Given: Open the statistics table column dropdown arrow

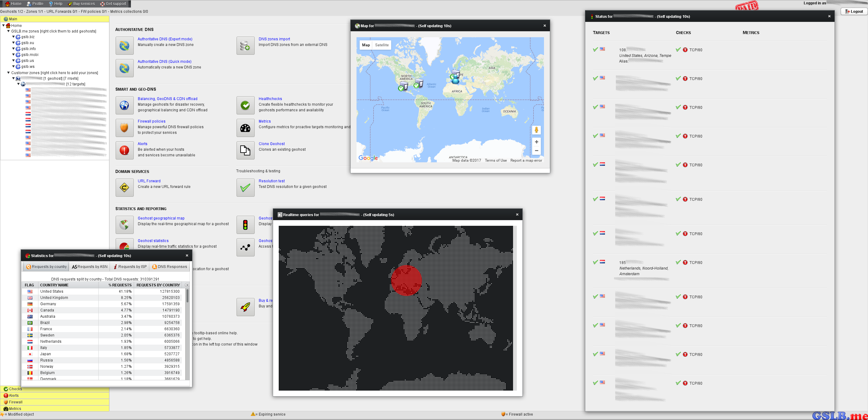Looking at the screenshot, I should (187, 285).
